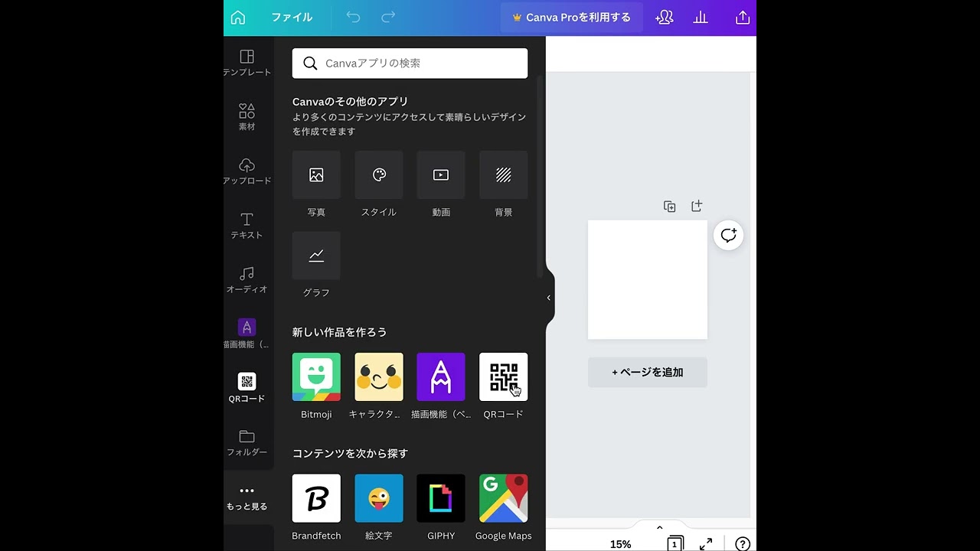Open the 15% zoom level control
The image size is (980, 551).
pos(620,544)
